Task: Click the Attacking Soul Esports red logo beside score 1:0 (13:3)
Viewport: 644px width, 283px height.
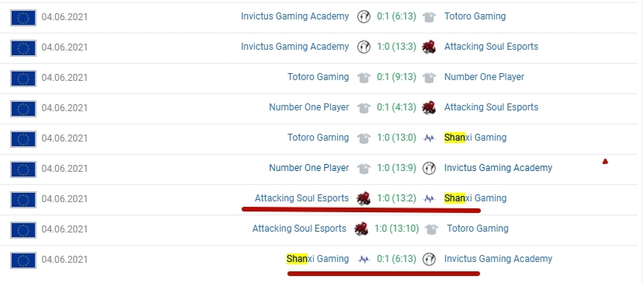Action: (429, 47)
